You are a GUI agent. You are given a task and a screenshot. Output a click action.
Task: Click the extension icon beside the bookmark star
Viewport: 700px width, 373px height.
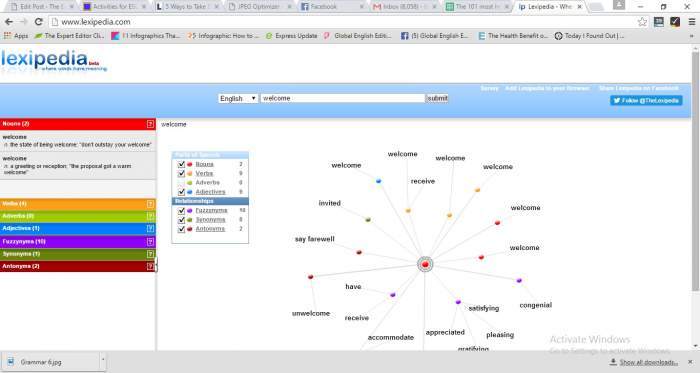[x=658, y=22]
